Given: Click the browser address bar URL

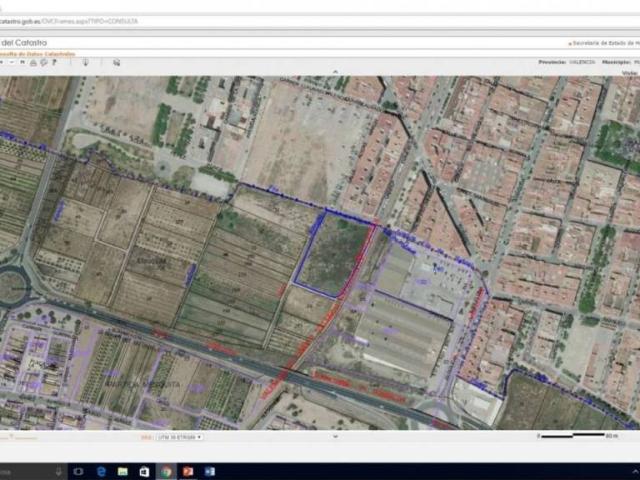Looking at the screenshot, I should tap(69, 21).
